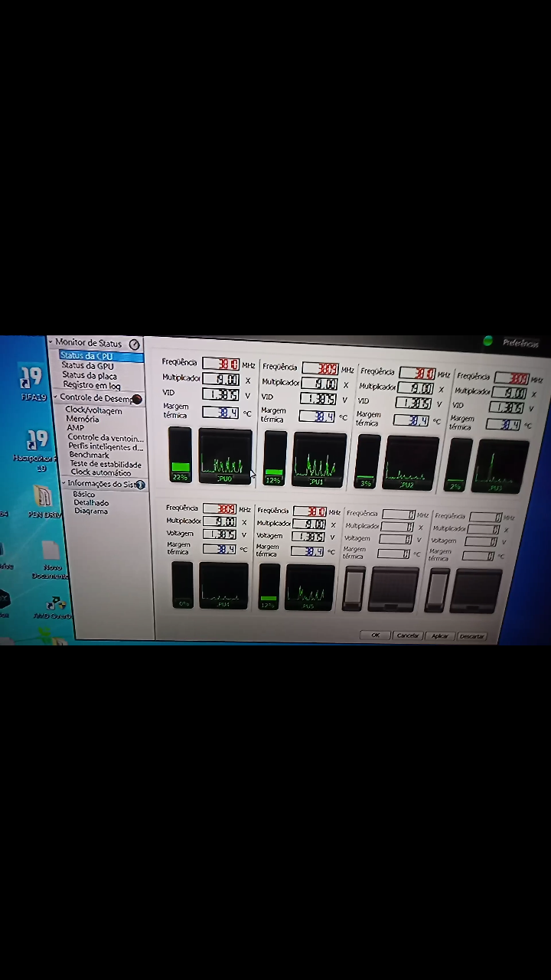Open the FIFA19 desktop shortcut

tap(32, 382)
